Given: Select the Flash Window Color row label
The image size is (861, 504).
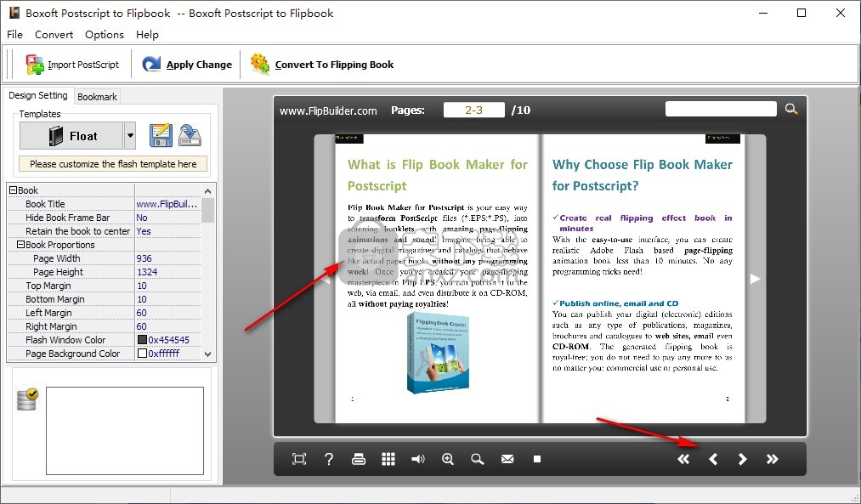Looking at the screenshot, I should point(65,340).
